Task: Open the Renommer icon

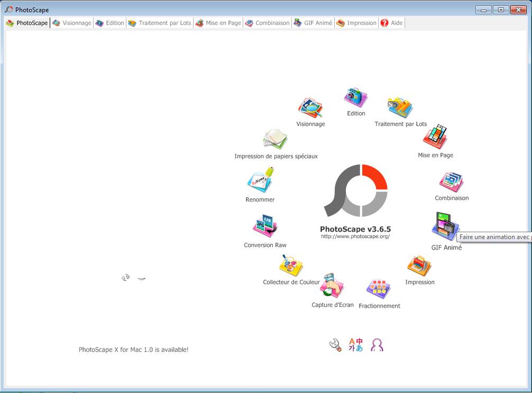Action: click(x=261, y=180)
